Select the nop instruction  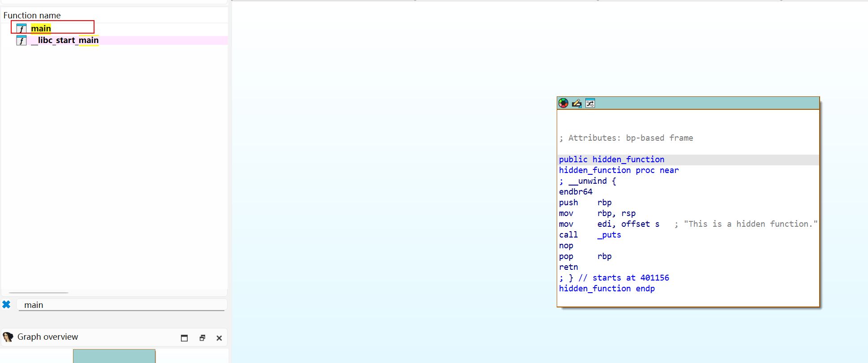coord(566,246)
